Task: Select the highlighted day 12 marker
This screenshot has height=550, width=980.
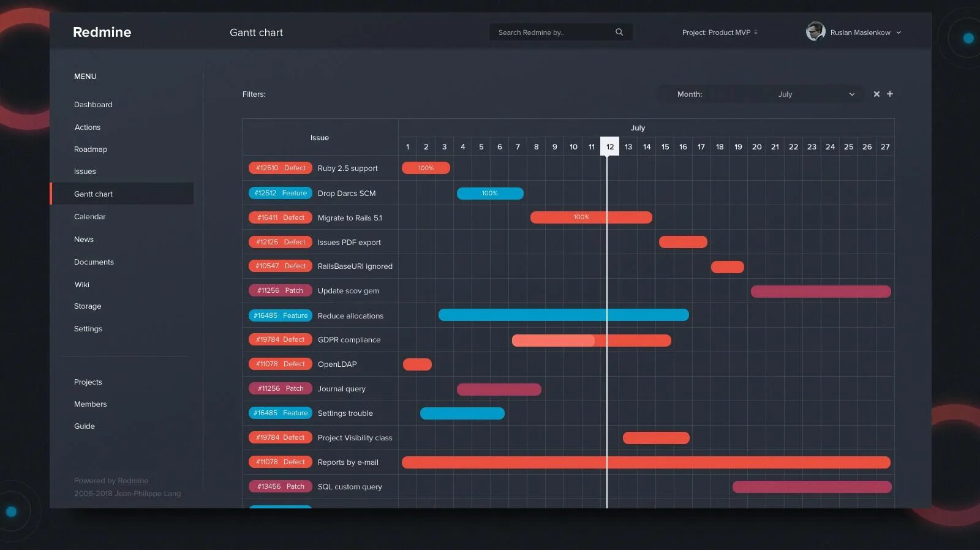Action: coord(609,146)
